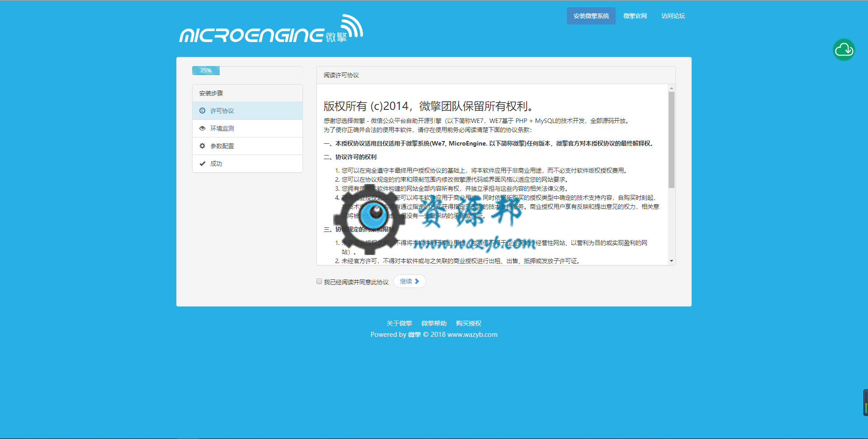Click the MicroEngine logo
This screenshot has width=868, height=439.
(271, 29)
